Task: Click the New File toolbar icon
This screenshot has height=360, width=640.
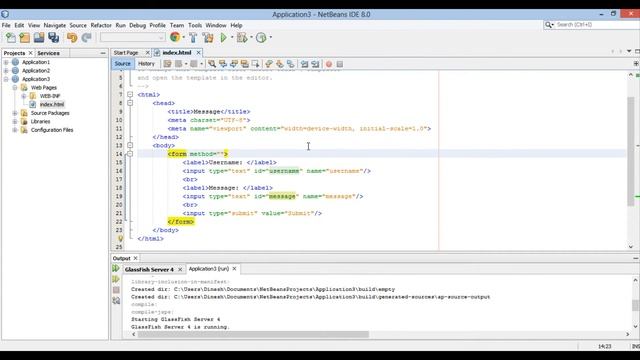Action: pos(11,38)
